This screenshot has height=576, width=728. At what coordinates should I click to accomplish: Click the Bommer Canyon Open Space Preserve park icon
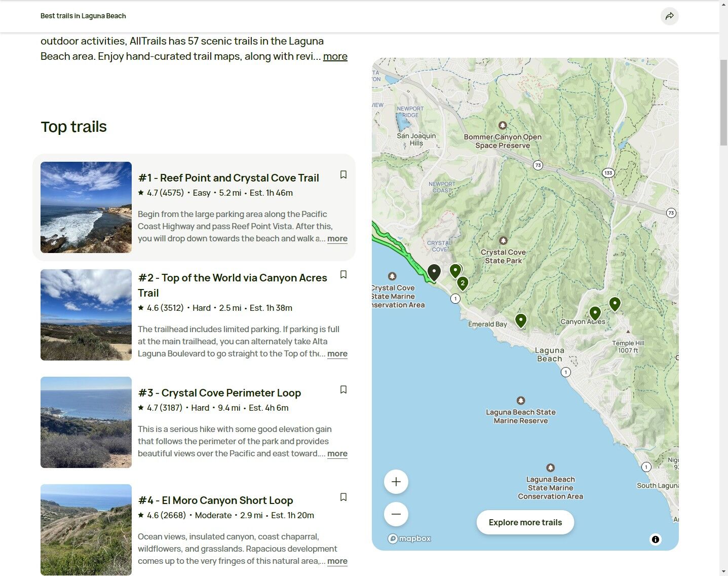pos(503,125)
